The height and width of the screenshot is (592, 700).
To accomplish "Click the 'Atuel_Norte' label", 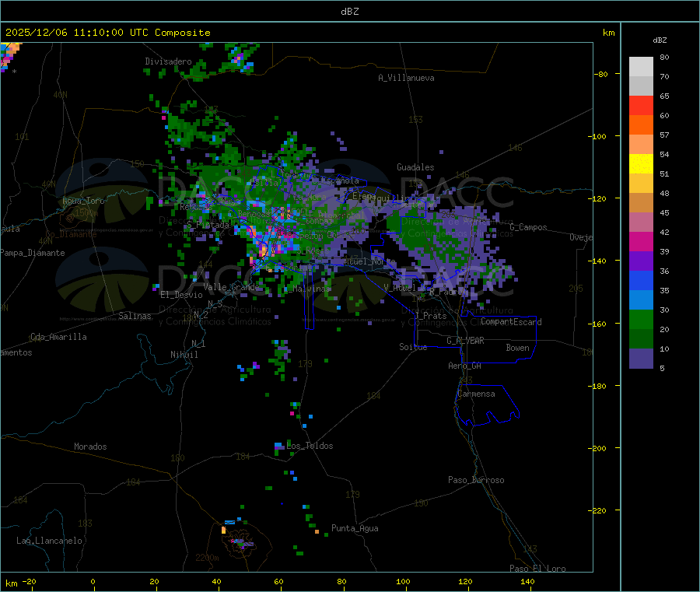I will (369, 261).
